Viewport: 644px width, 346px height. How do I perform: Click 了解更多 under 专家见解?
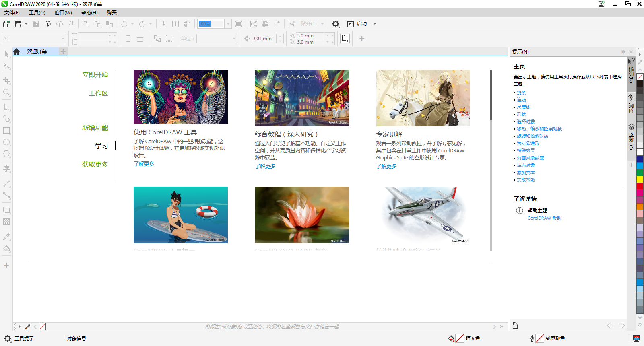click(x=386, y=166)
